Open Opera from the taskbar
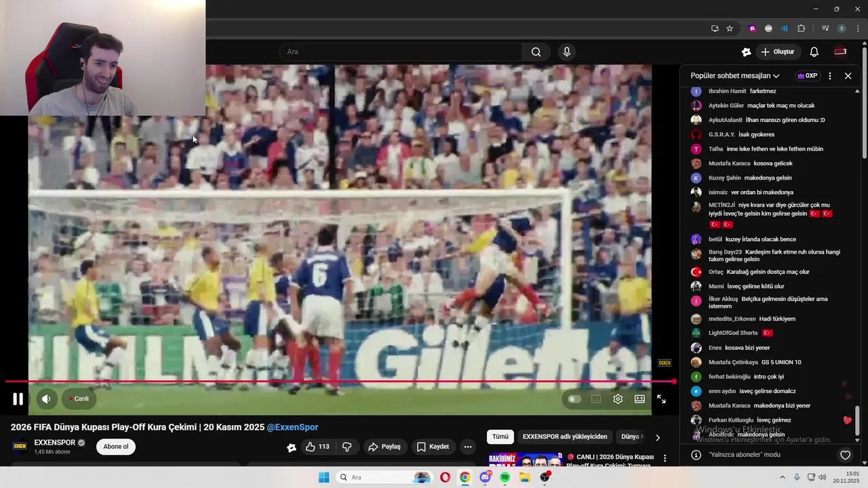868x488 pixels. pyautogui.click(x=445, y=477)
